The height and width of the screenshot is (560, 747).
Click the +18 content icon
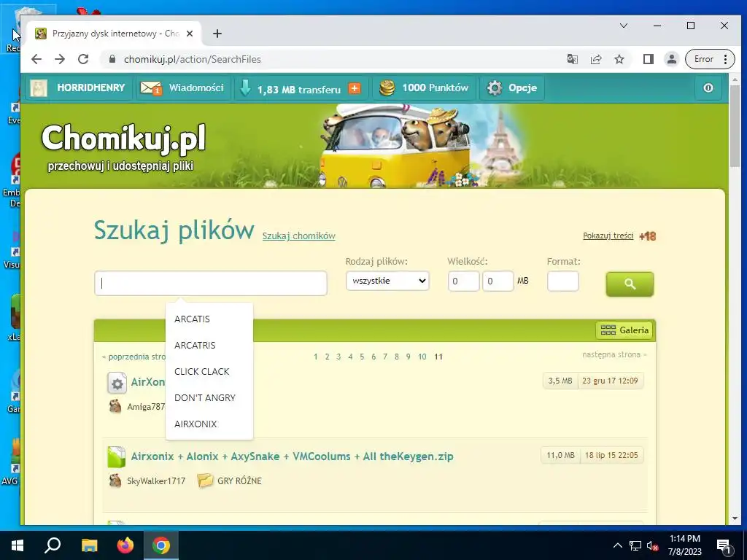pos(648,236)
